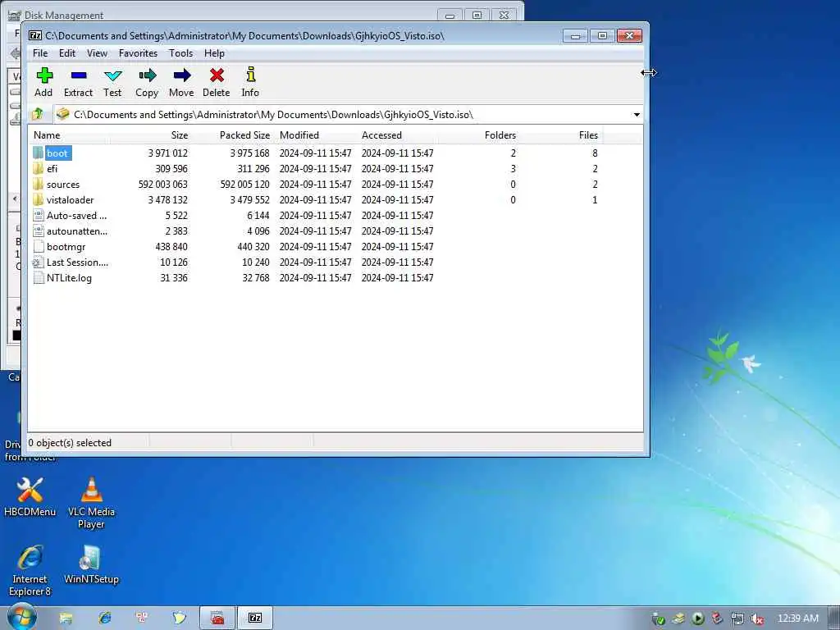Sort by Folders column header
Viewport: 840px width, 630px height.
479,135
